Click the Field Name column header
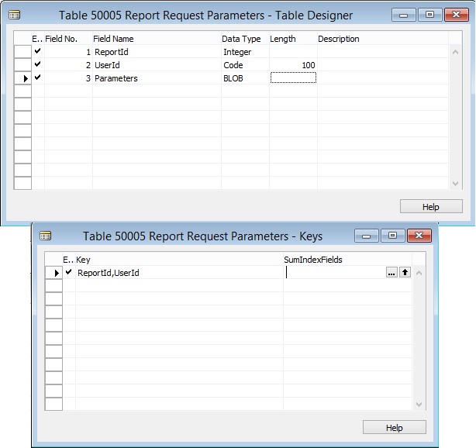The width and height of the screenshot is (476, 448). (x=157, y=39)
